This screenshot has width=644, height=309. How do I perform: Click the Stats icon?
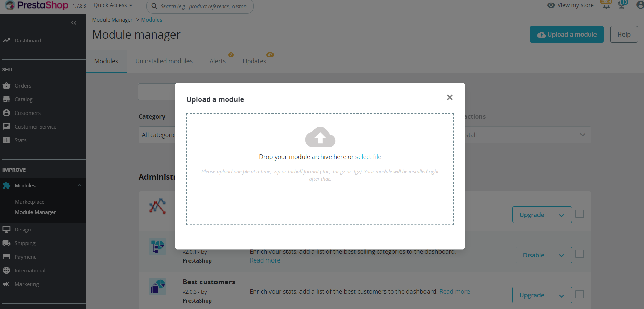[7, 140]
